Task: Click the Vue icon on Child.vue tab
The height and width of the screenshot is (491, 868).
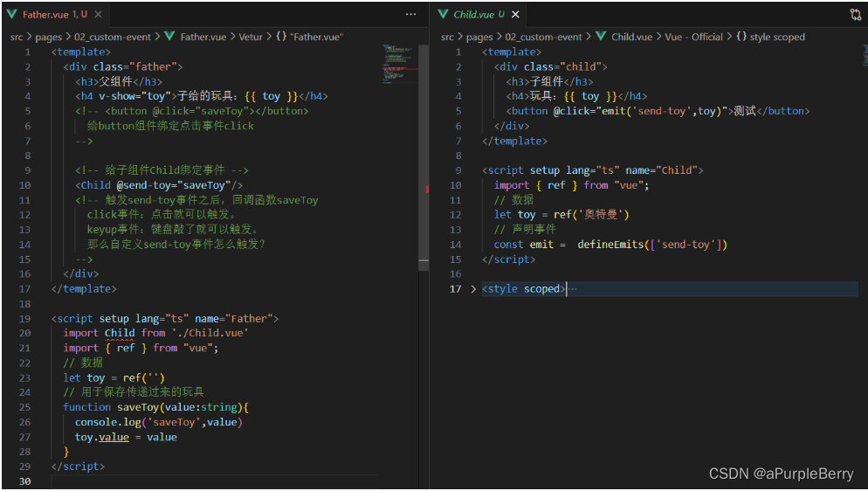Action: [443, 14]
